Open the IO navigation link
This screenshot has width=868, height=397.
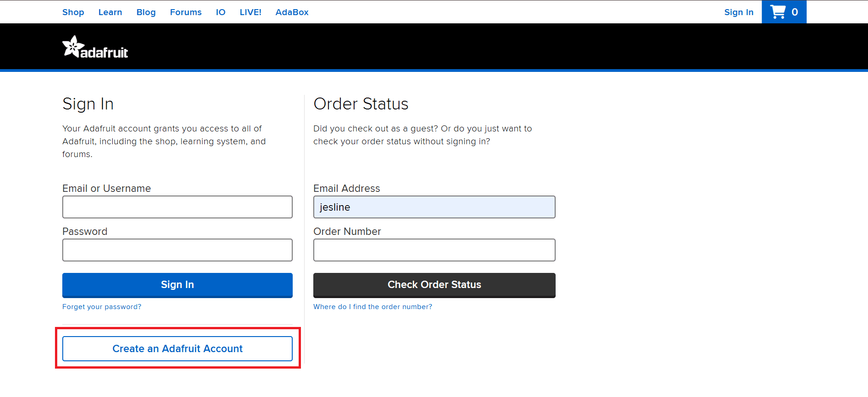click(x=220, y=12)
